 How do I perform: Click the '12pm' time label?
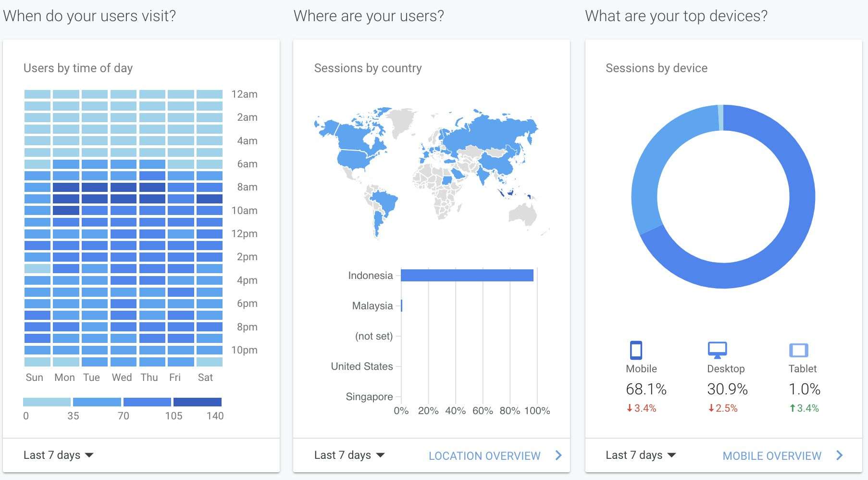(x=244, y=234)
